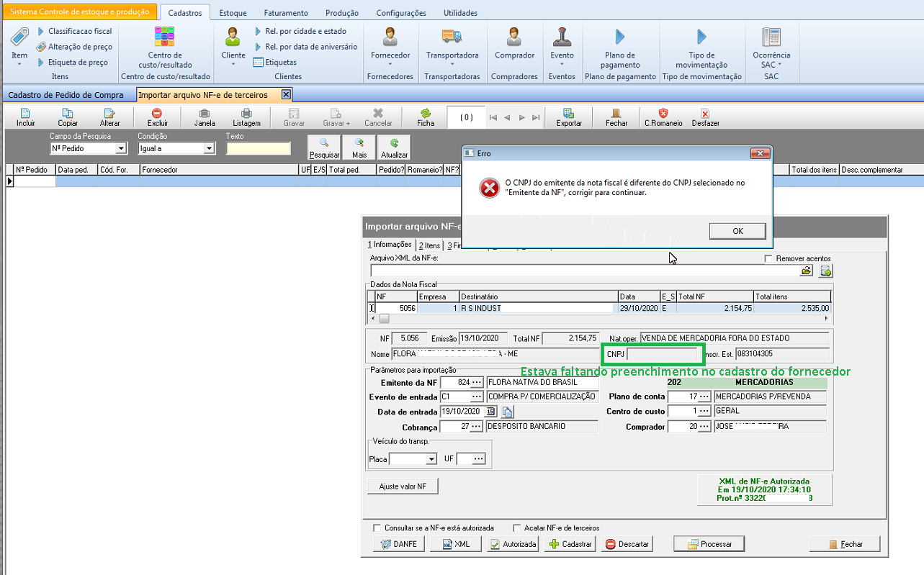Check Consultar se a NF-e está autorizada
The width and height of the screenshot is (924, 575).
click(x=377, y=528)
